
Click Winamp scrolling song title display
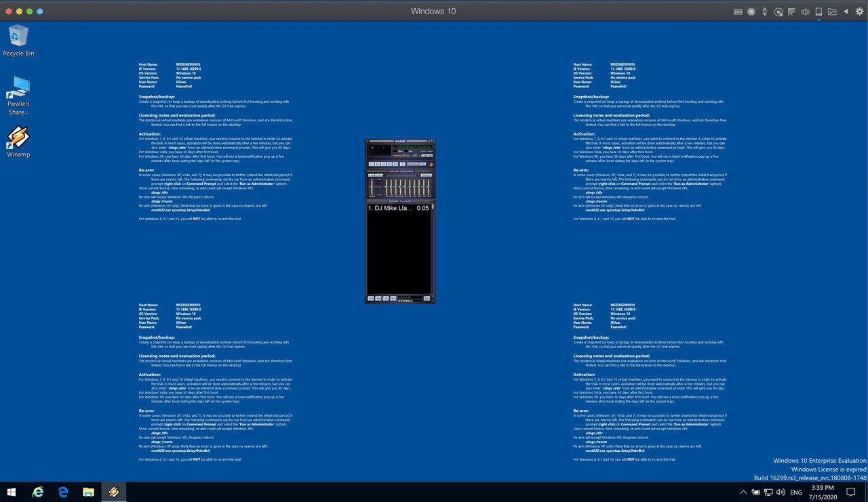[x=413, y=147]
